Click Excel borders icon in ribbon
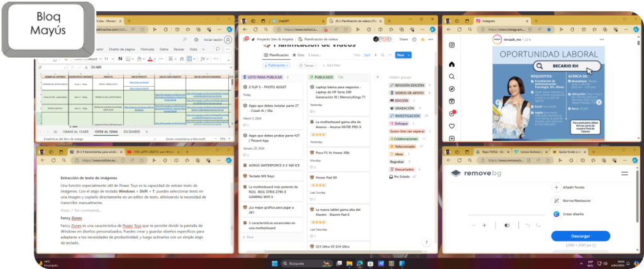Image resolution: width=644 pixels, height=269 pixels. (x=128, y=58)
